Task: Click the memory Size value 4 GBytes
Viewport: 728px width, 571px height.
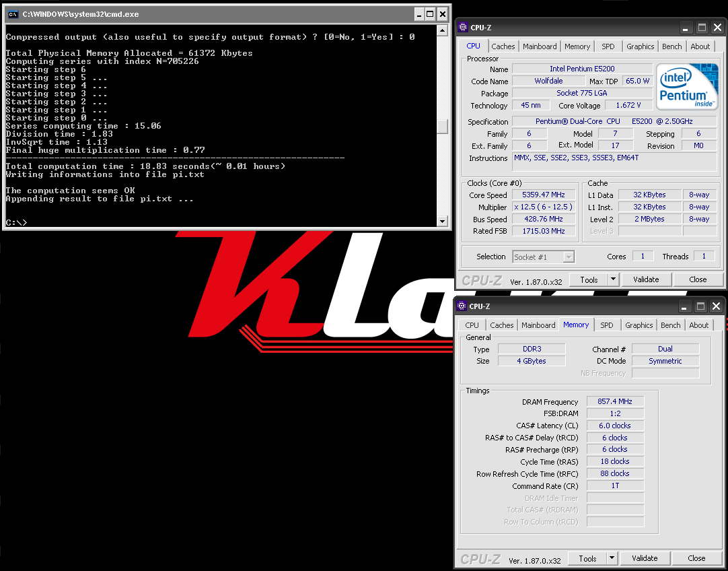Action: [x=532, y=361]
